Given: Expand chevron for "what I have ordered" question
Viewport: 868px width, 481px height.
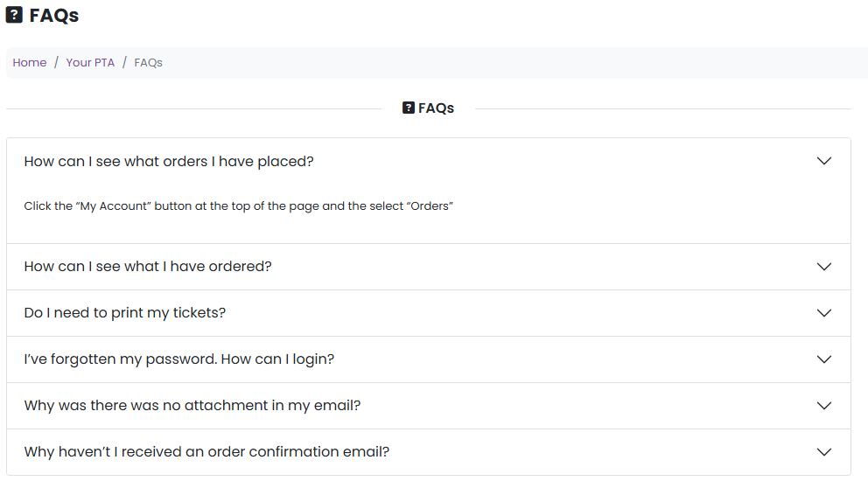Looking at the screenshot, I should 823,267.
